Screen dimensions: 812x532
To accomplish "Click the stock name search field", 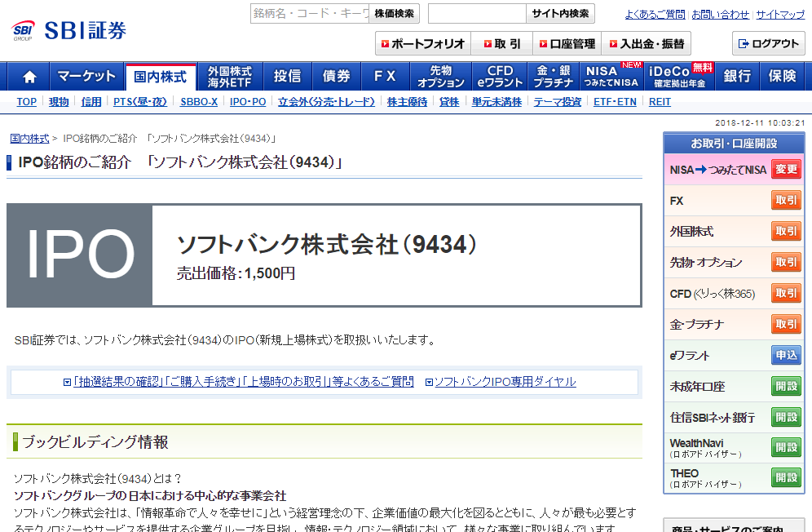I will [310, 14].
